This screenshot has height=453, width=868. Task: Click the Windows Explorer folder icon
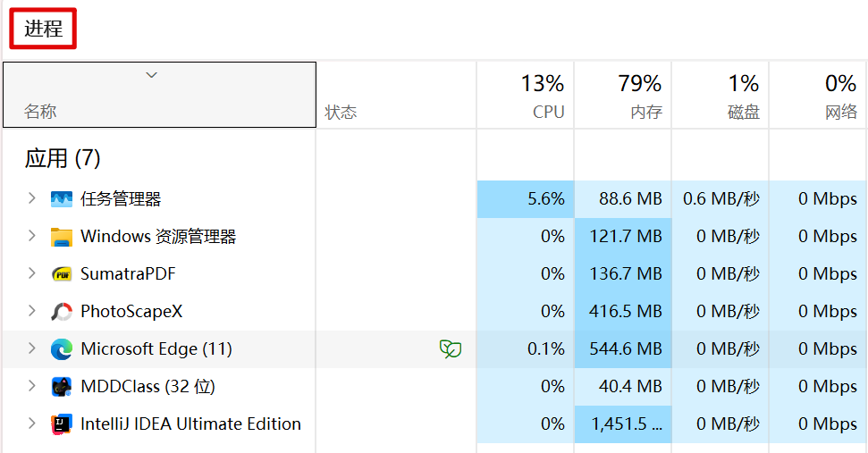point(62,237)
